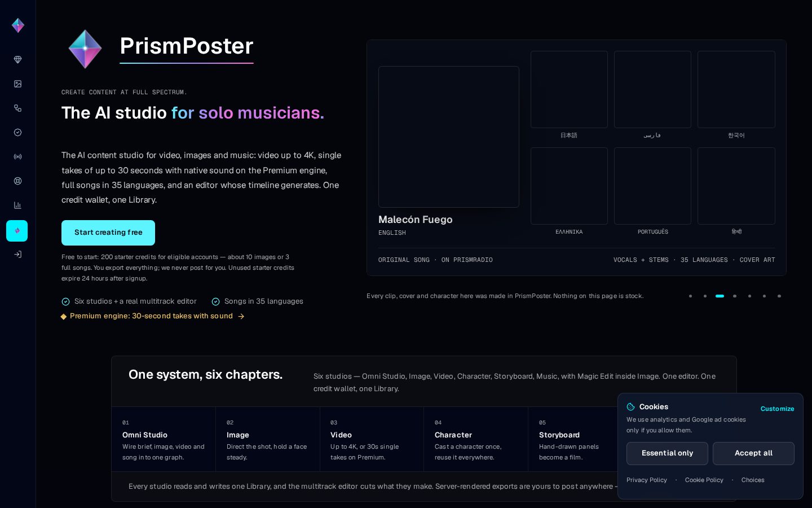Image resolution: width=812 pixels, height=508 pixels.
Task: Click the PrismPoster title heading
Action: tap(187, 46)
